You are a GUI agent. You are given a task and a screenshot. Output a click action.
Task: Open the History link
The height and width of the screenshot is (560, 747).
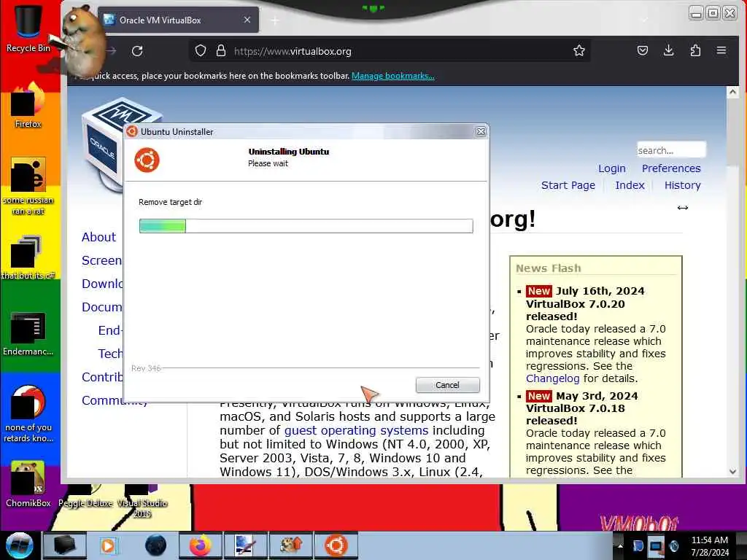(682, 185)
